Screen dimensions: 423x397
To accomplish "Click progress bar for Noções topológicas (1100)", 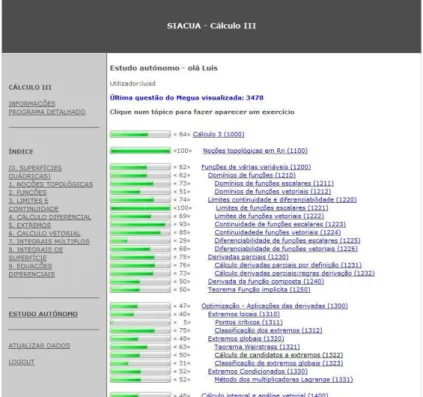I will [x=140, y=151].
